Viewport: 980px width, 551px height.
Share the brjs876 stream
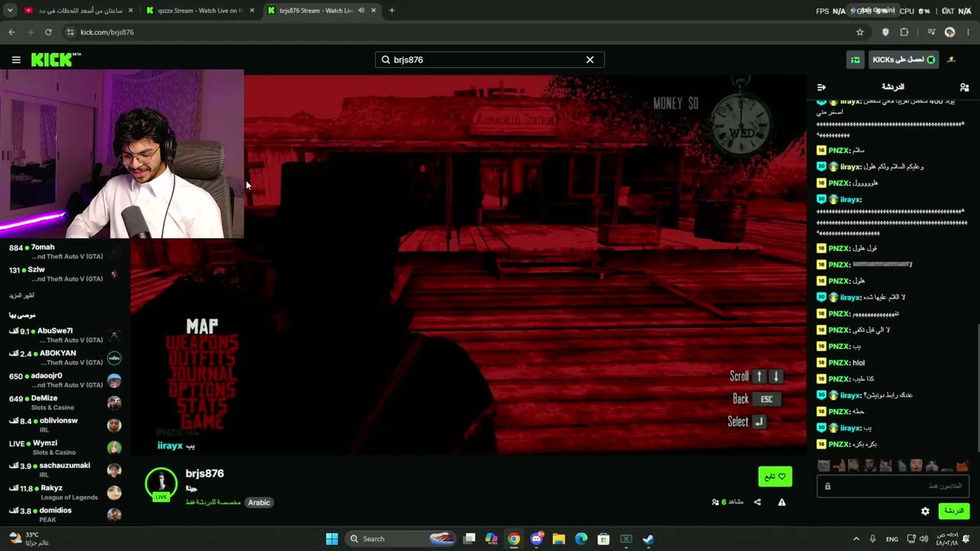pyautogui.click(x=757, y=502)
